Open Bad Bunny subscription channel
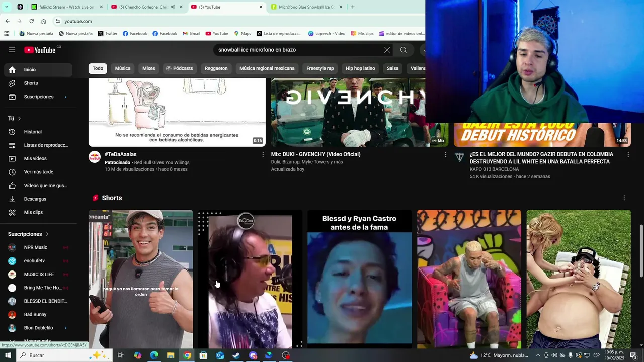The width and height of the screenshot is (644, 362). (x=38, y=315)
